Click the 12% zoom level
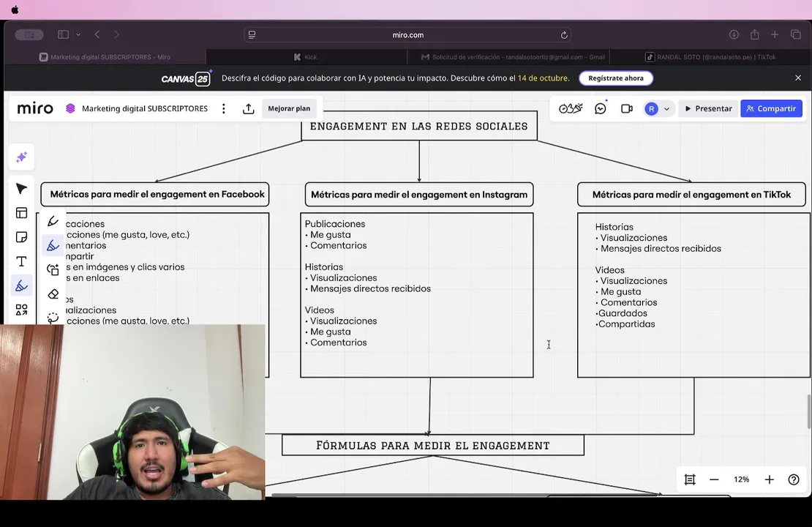The height and width of the screenshot is (527, 812). pos(742,480)
